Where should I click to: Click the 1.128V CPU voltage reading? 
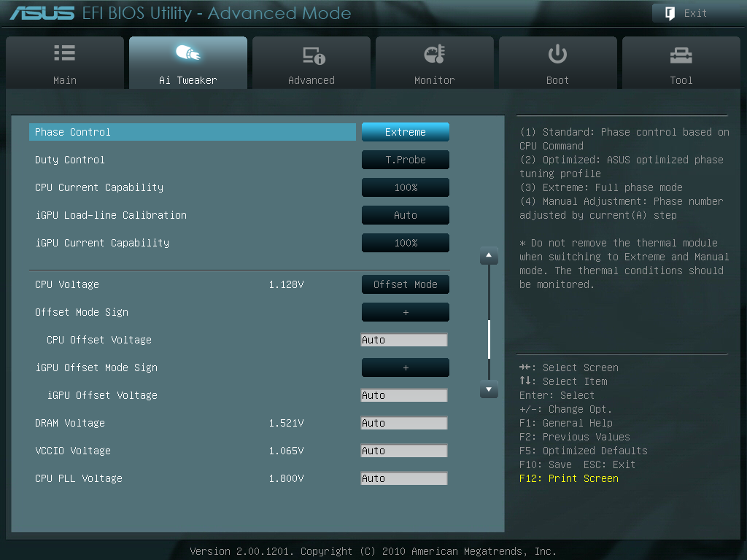[286, 284]
